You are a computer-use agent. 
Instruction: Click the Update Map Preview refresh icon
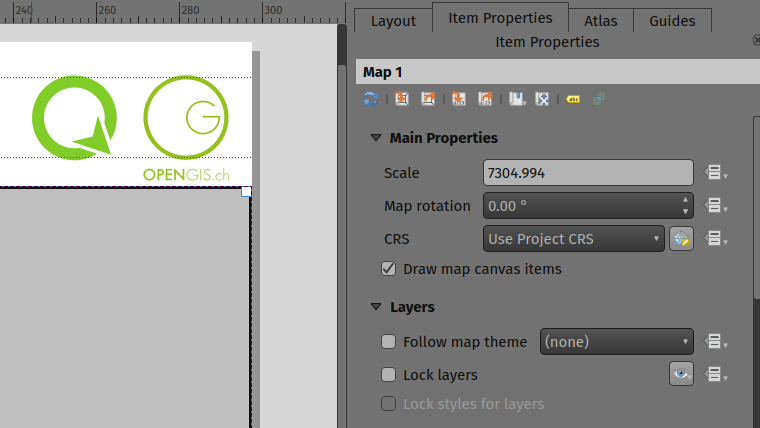[371, 99]
